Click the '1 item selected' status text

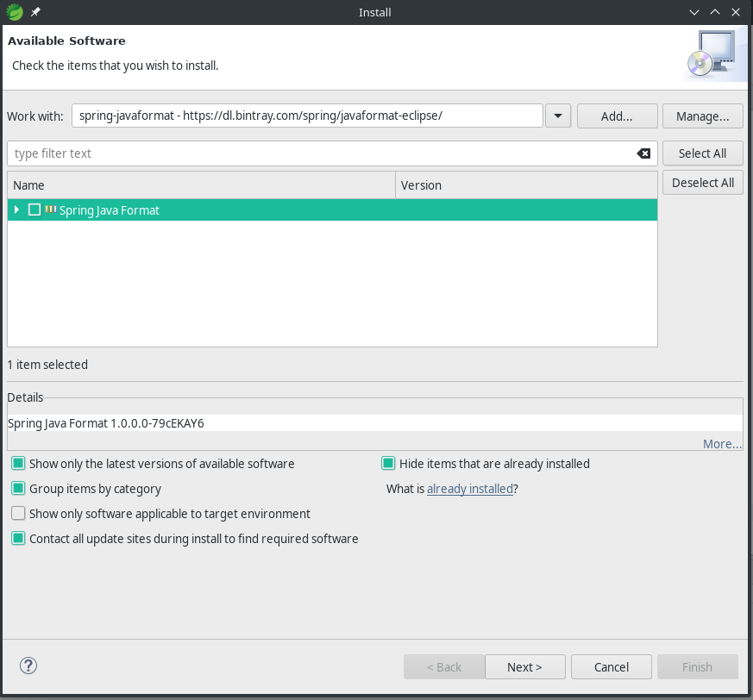click(x=47, y=365)
